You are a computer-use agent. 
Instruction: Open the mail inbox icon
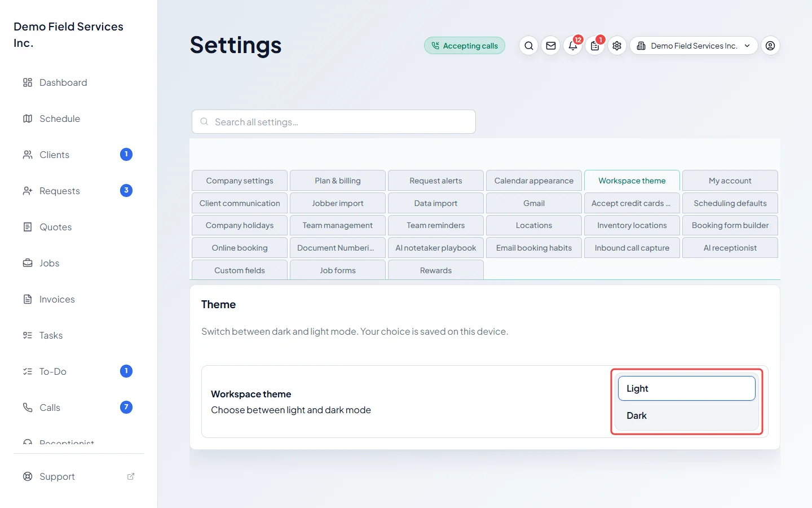(x=551, y=46)
